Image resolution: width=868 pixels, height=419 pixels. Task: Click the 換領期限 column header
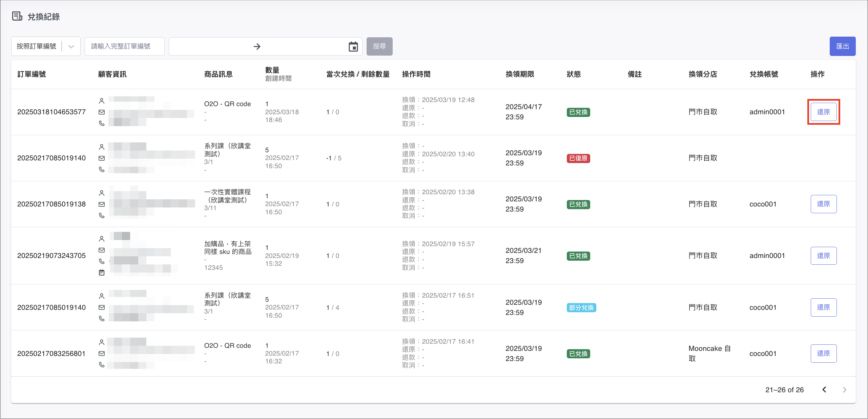coord(520,74)
